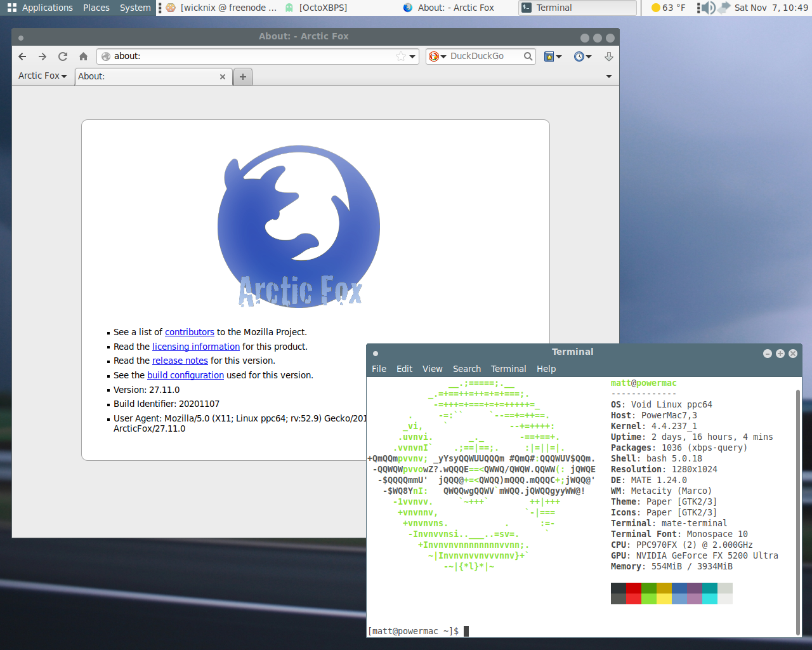Click "Build Identifier: 20201107" text
Screen dimensions: 812x650
click(x=166, y=404)
